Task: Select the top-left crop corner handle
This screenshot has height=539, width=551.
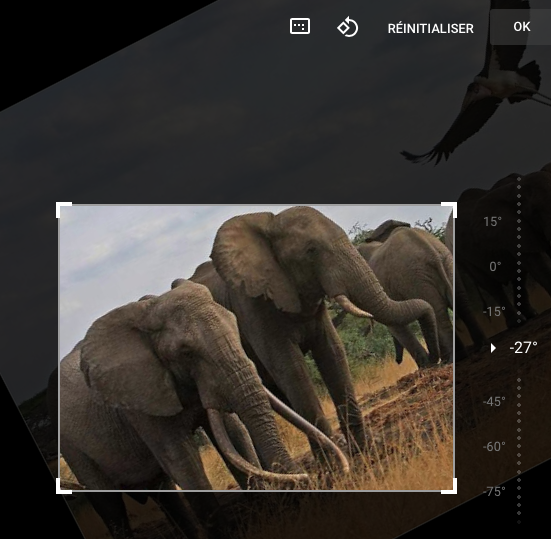Action: 64,209
